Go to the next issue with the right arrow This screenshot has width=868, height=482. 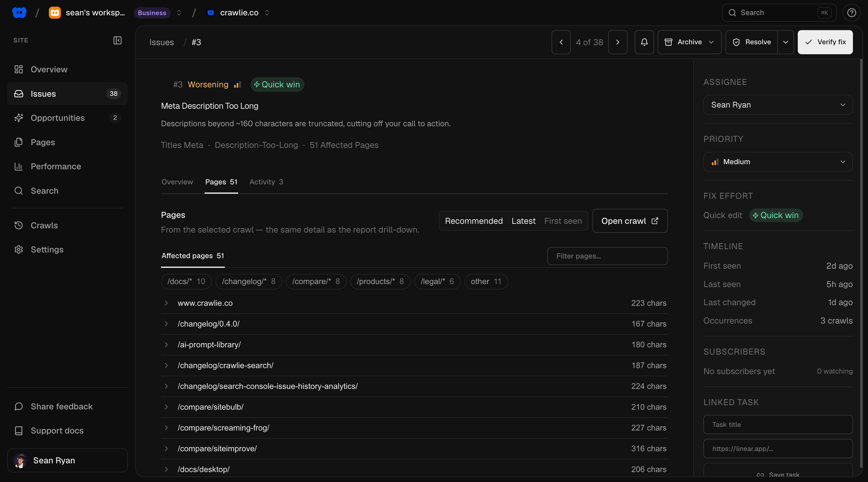[x=617, y=42]
